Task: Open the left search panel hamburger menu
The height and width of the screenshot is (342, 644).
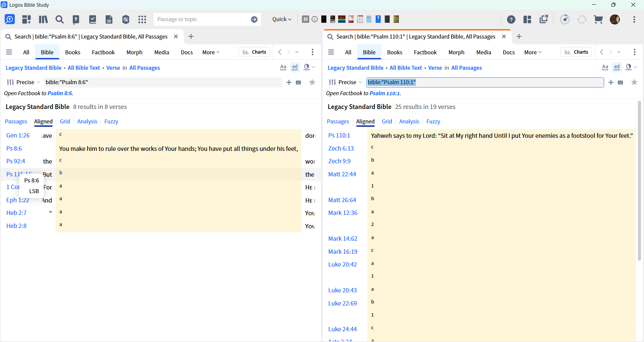Action: point(9,52)
